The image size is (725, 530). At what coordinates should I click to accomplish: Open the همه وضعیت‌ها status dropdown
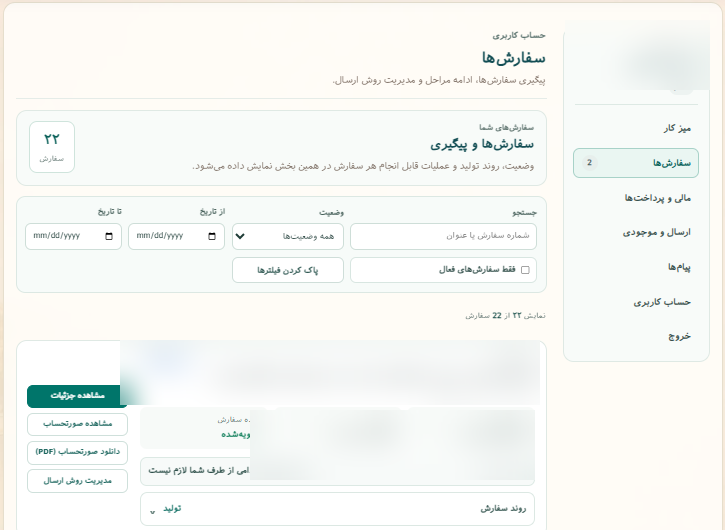288,236
